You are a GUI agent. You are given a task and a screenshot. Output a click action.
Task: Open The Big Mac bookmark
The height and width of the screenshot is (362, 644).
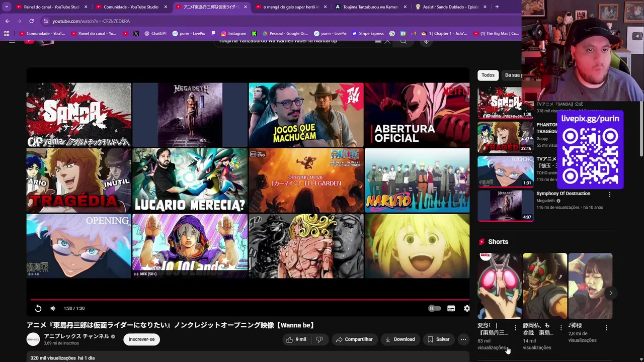(x=496, y=34)
